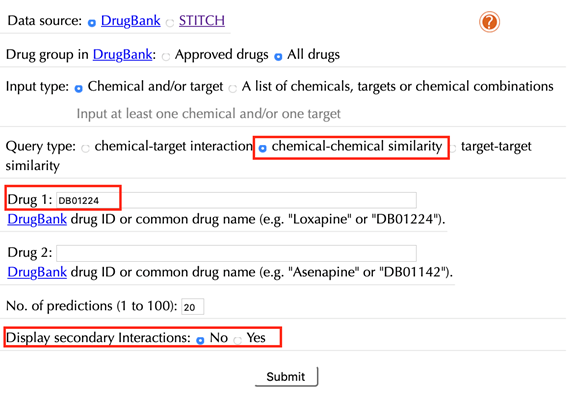The height and width of the screenshot is (398, 576).
Task: Set Display secondary Interactions to No
Action: tap(200, 340)
